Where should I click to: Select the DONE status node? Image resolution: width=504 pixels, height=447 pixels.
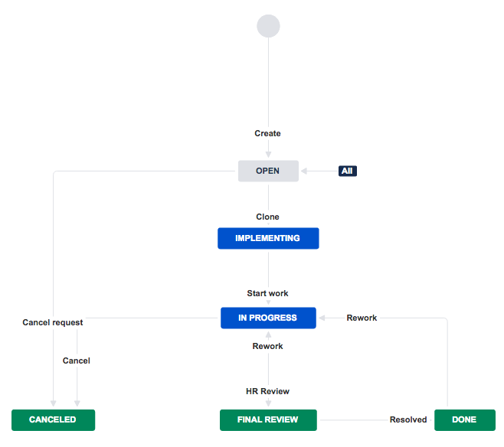pos(464,419)
